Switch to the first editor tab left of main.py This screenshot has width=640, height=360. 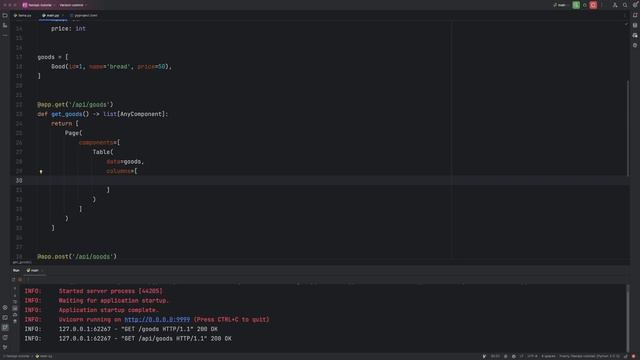[x=23, y=16]
